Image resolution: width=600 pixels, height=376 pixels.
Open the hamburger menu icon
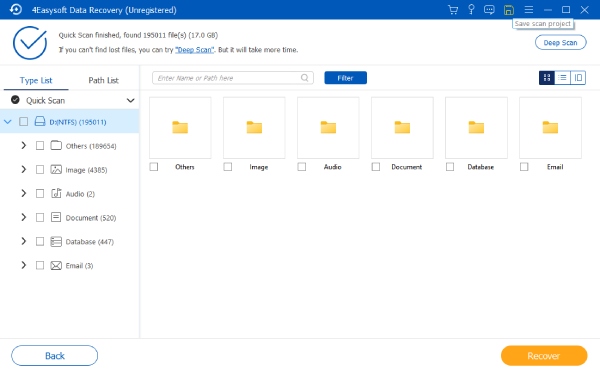pyautogui.click(x=528, y=10)
